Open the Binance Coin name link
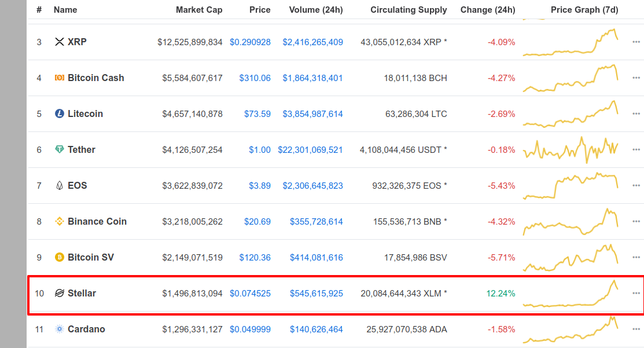Screen dimensions: 644x348 click(x=97, y=221)
